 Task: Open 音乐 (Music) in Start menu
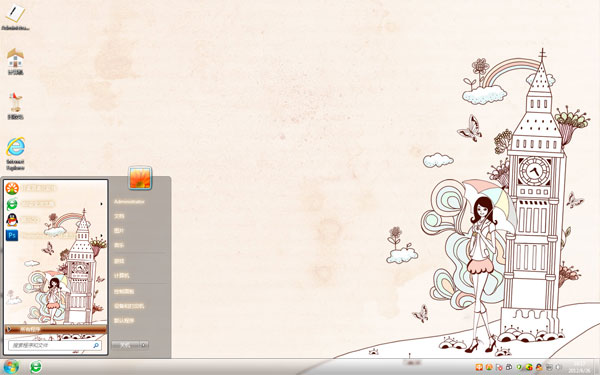click(119, 245)
